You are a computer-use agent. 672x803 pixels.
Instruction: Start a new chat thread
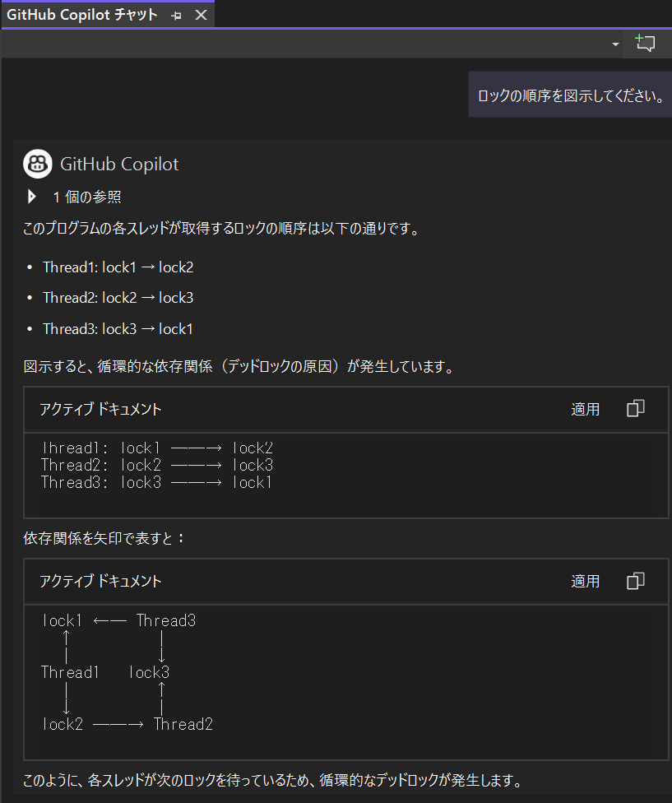tap(645, 44)
